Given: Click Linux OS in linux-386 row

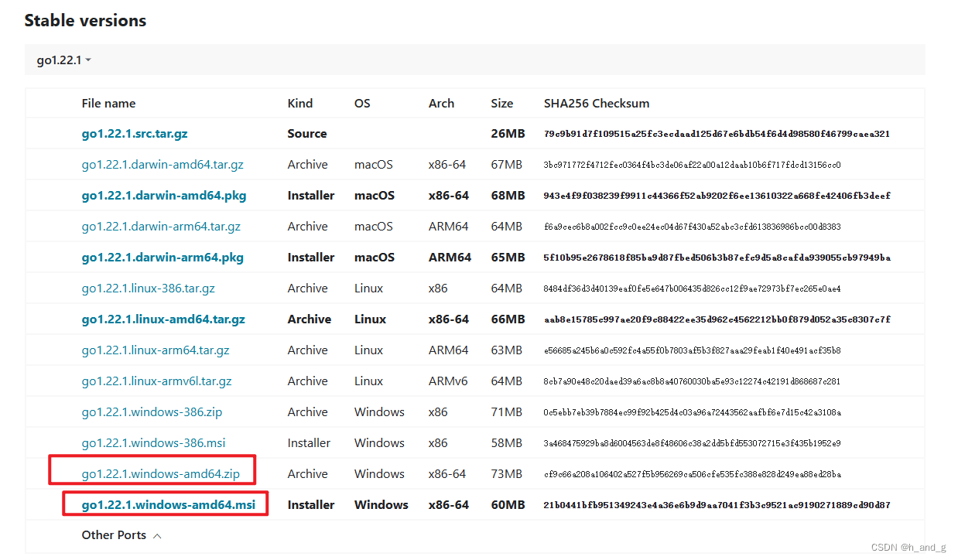Looking at the screenshot, I should click(368, 289).
